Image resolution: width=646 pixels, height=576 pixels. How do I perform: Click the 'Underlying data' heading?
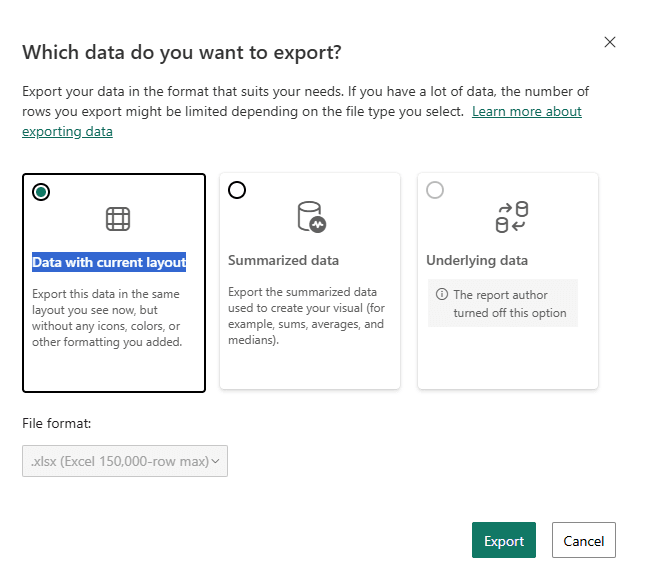click(477, 260)
